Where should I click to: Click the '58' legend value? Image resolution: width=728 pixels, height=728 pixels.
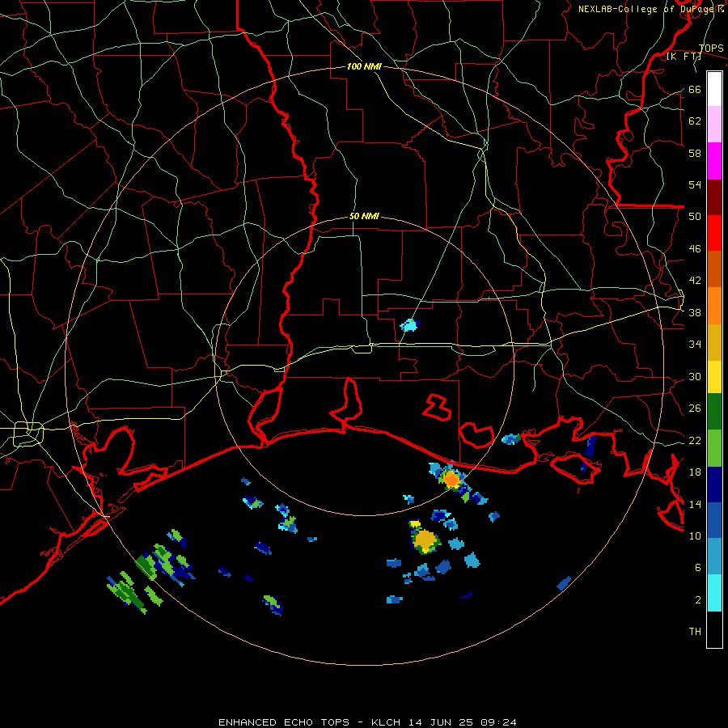click(695, 153)
